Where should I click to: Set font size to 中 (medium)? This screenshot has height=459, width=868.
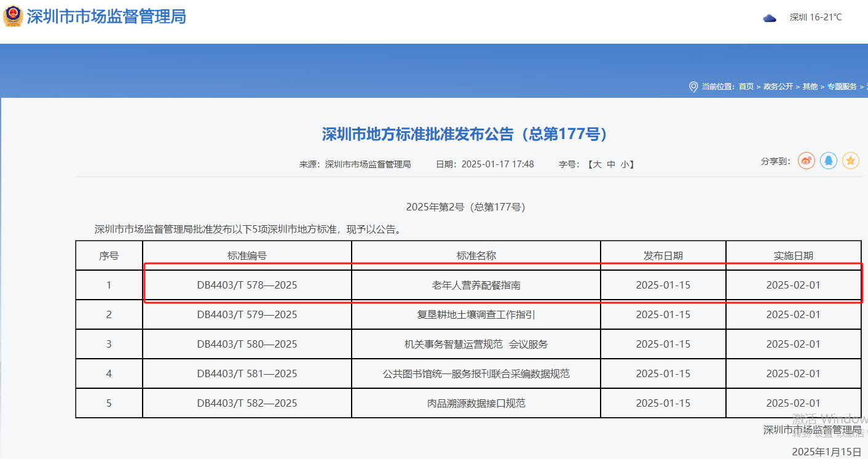click(x=611, y=164)
